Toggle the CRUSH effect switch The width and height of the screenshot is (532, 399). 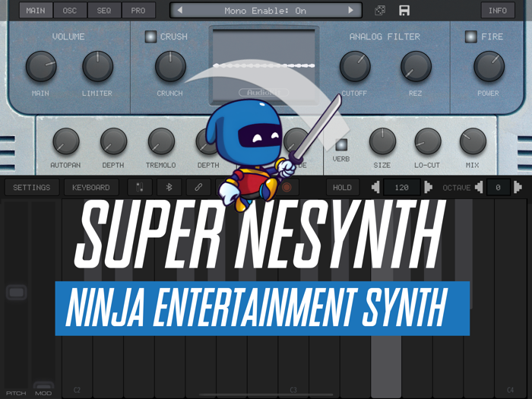tap(150, 36)
